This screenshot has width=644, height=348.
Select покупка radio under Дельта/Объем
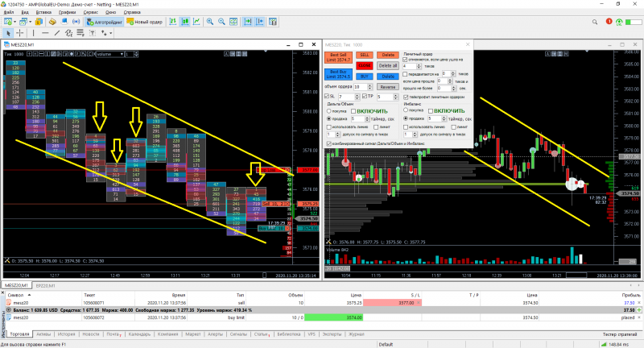(328, 111)
